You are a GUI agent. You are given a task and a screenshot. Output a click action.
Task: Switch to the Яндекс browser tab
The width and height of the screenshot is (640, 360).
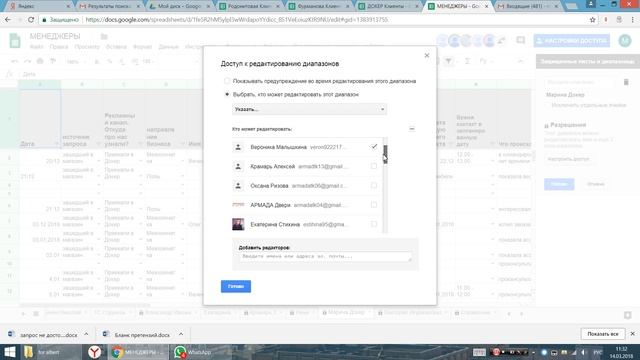click(40, 6)
